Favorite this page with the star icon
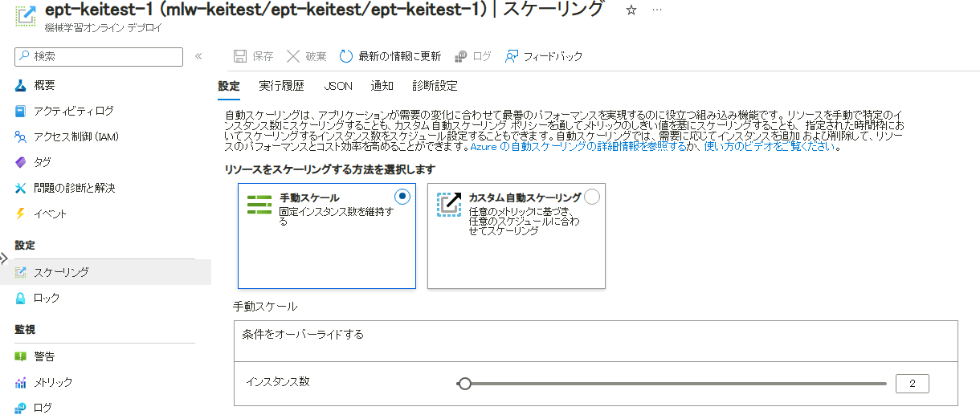 (x=631, y=10)
